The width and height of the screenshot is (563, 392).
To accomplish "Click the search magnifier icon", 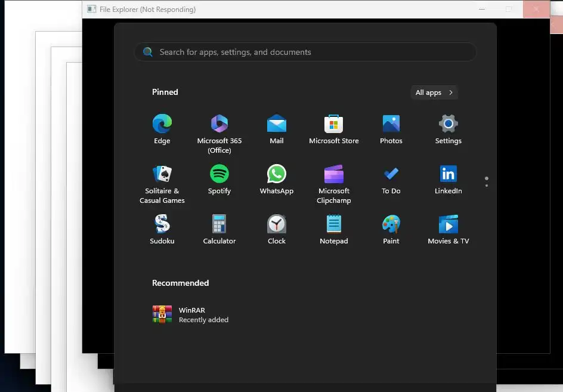I will tap(147, 52).
